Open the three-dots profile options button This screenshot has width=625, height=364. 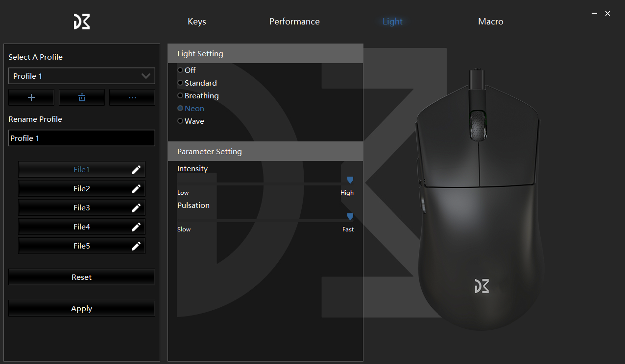[132, 97]
